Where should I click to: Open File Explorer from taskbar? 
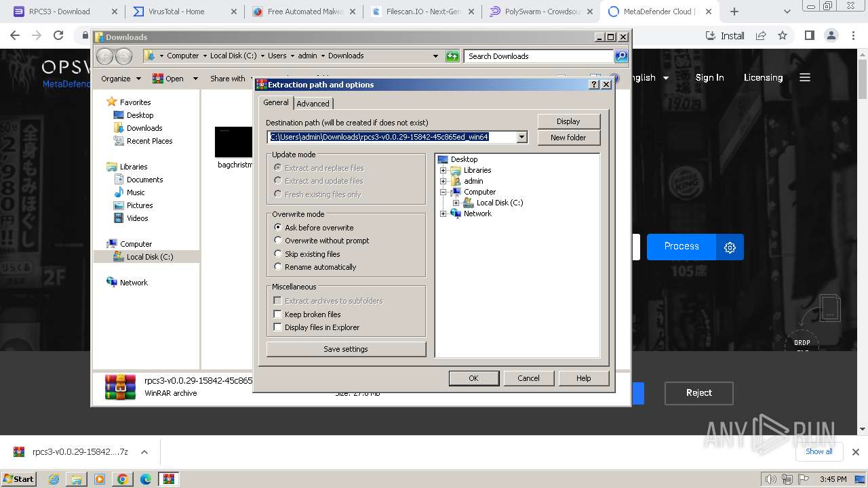(77, 479)
